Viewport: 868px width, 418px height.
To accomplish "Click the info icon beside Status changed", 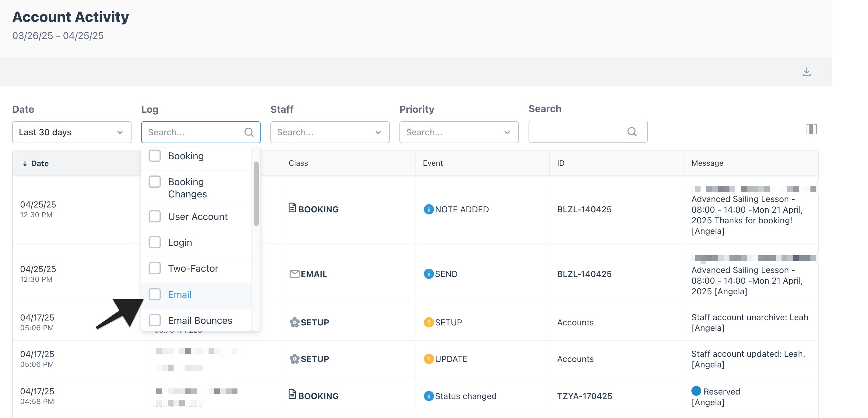I will click(x=428, y=396).
